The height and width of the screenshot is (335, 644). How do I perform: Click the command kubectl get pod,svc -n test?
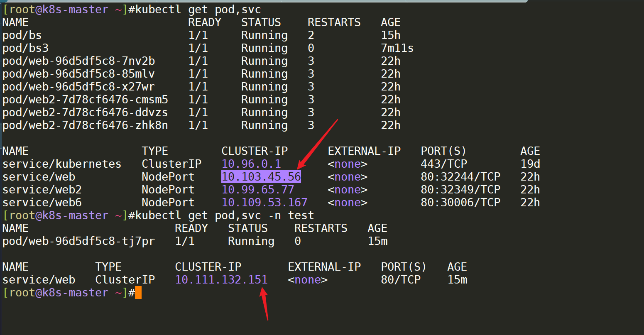(225, 215)
